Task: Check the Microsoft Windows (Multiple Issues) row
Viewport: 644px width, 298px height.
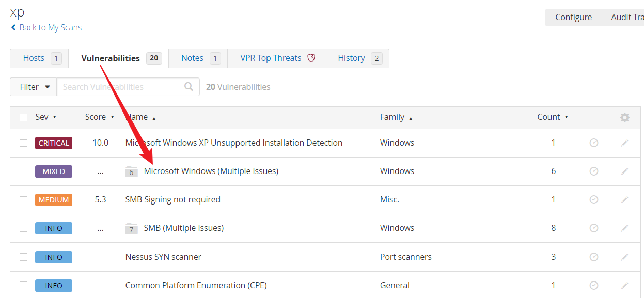Action: coord(23,171)
